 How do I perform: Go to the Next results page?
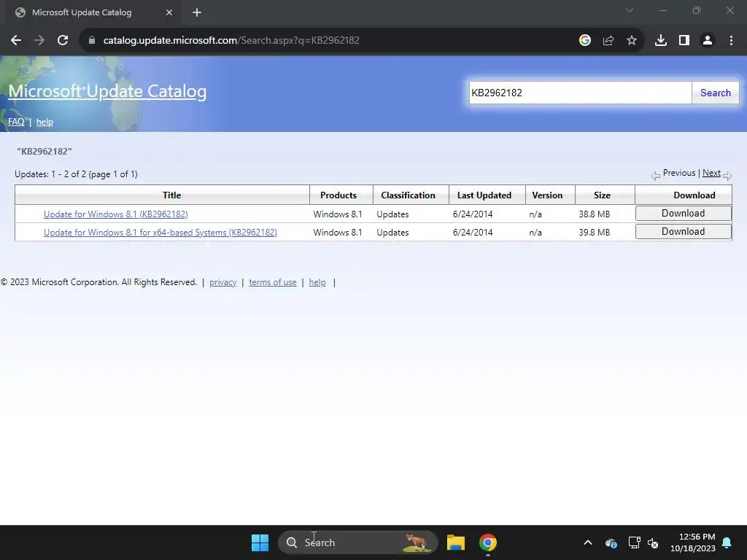tap(711, 173)
